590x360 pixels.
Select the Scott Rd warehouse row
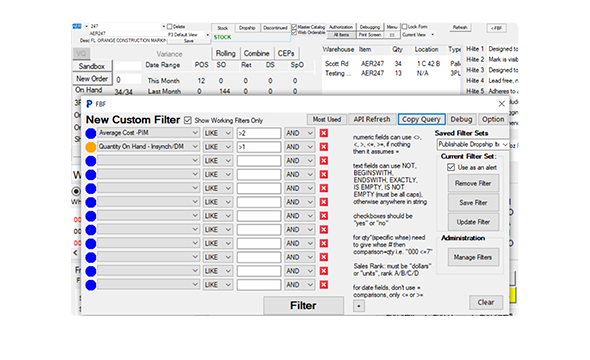tap(391, 64)
